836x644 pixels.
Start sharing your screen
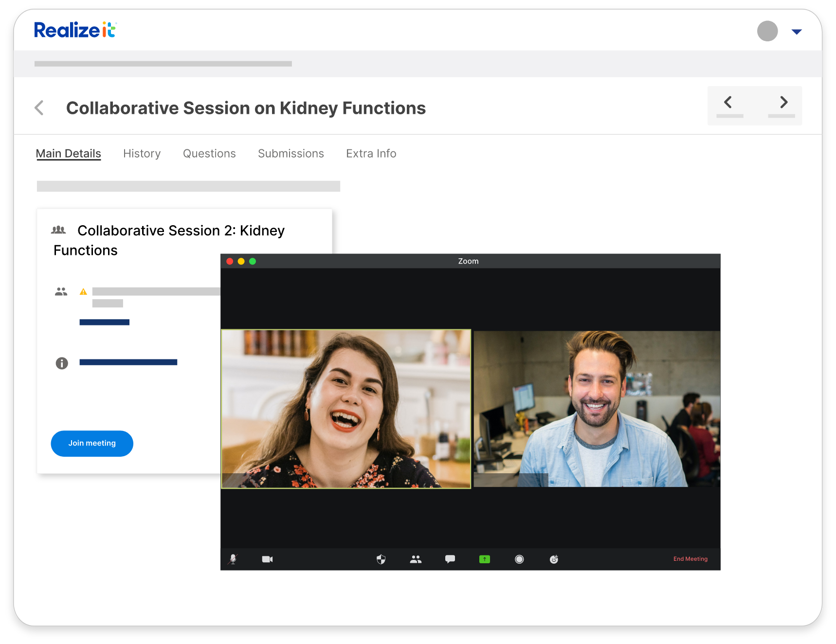click(x=485, y=559)
